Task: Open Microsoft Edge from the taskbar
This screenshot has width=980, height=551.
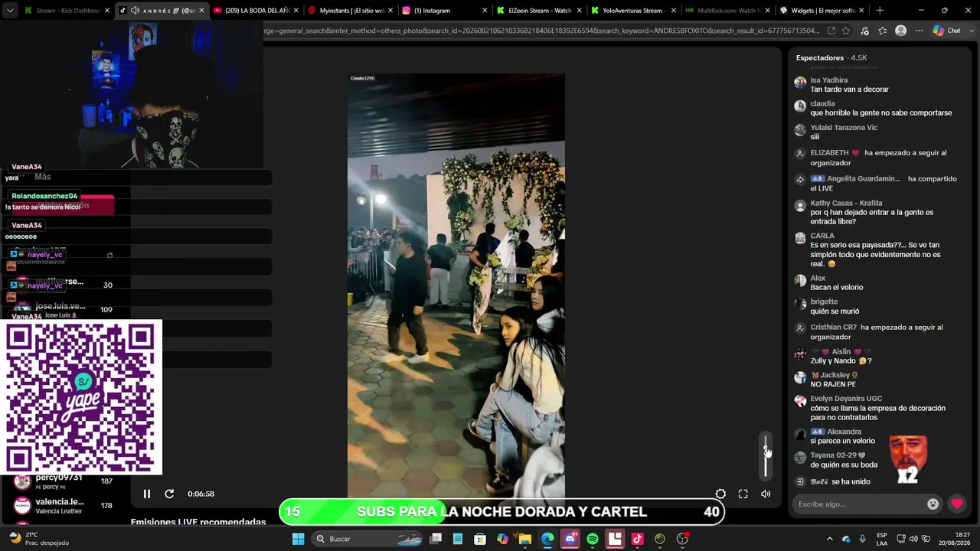Action: 547,539
